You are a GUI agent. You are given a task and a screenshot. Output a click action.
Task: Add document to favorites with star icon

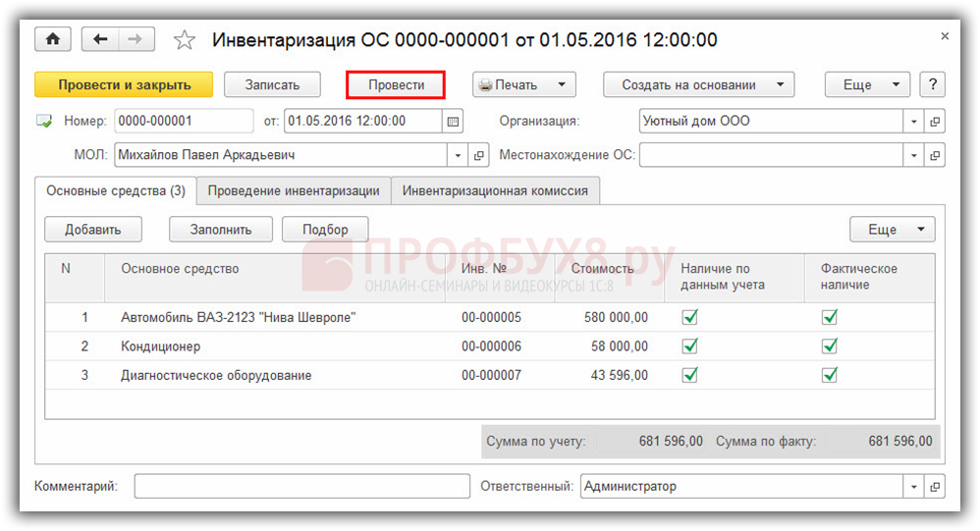click(184, 40)
